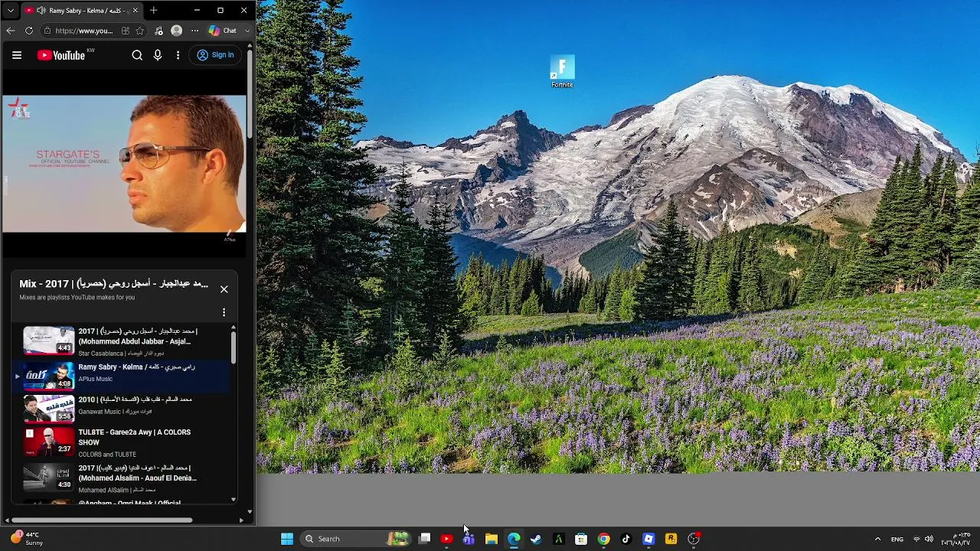Screen dimensions: 980x551
Task: Open YouTube settings three-dot menu
Action: point(178,55)
